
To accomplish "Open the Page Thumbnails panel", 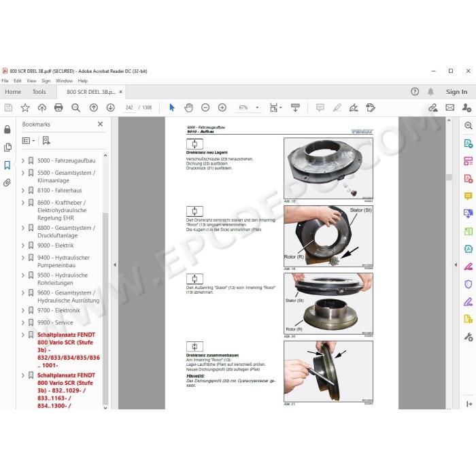I will click(7, 148).
